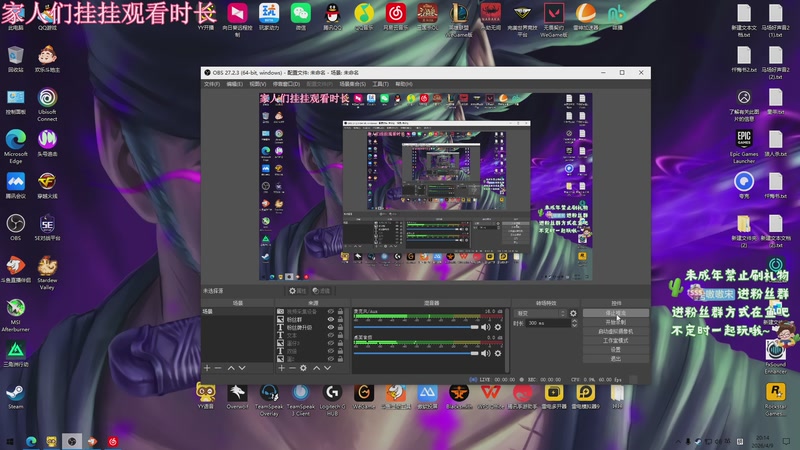Move selected source up with arrow

(x=316, y=368)
